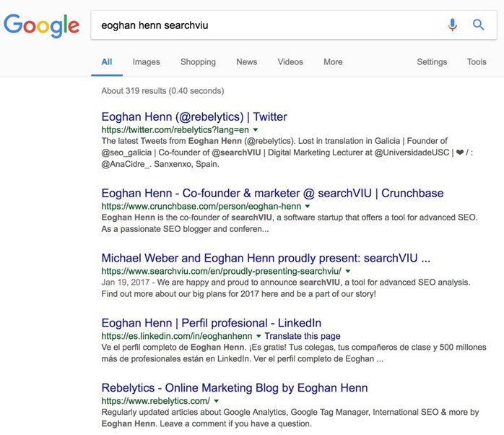This screenshot has height=435, width=504.
Task: Open the More search options menu
Action: [x=333, y=61]
